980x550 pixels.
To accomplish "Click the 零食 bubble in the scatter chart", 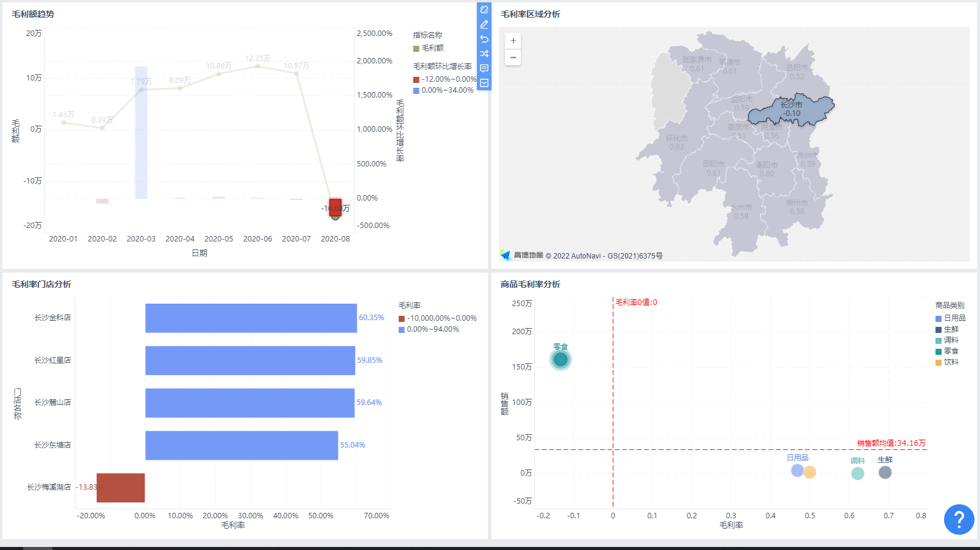I will coord(560,360).
